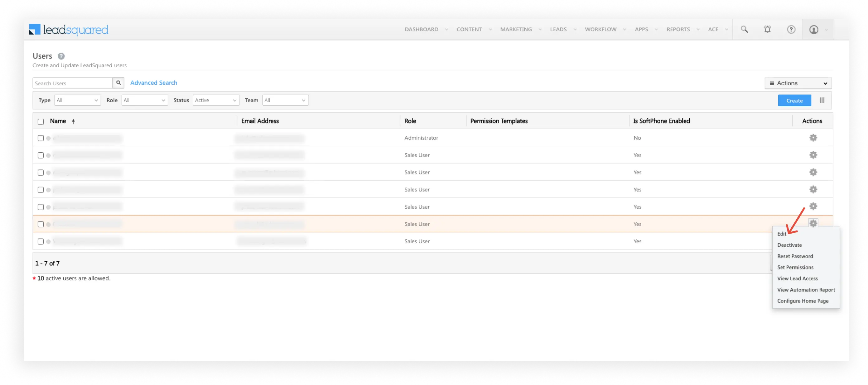Expand the LEADS menu

coord(563,29)
